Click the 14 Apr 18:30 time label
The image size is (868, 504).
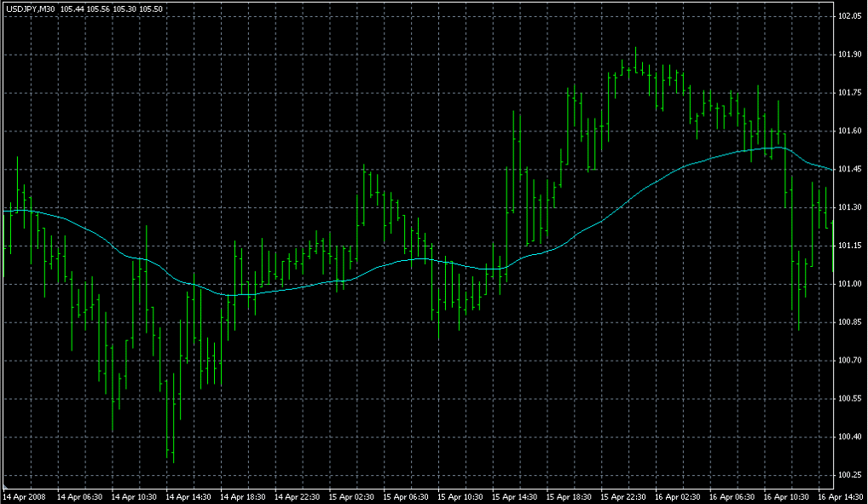click(x=241, y=496)
